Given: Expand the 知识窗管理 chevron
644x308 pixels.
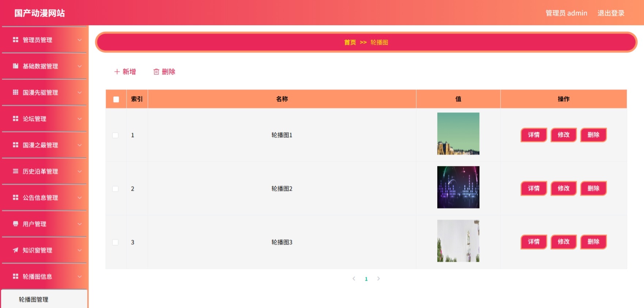Looking at the screenshot, I should pos(80,250).
